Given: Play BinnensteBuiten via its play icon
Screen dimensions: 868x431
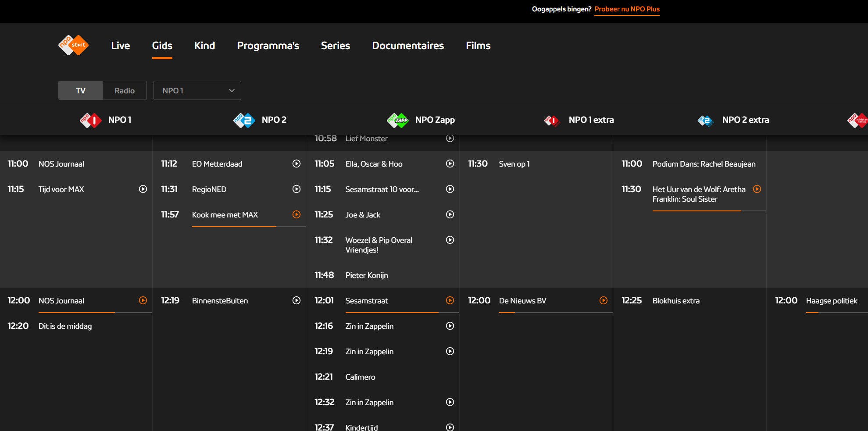Looking at the screenshot, I should tap(296, 300).
